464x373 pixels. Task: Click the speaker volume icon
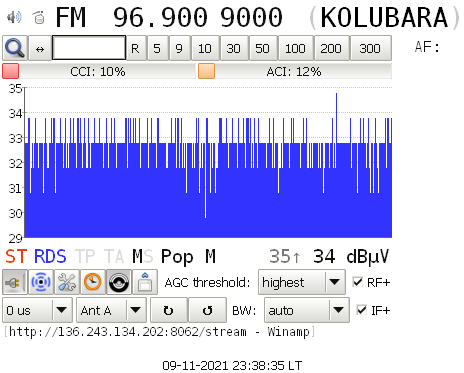pyautogui.click(x=14, y=17)
